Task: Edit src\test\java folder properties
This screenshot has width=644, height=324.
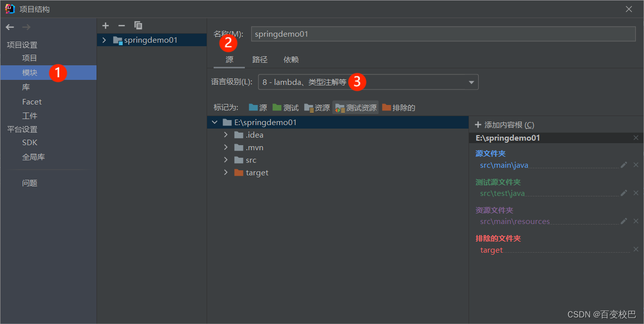Action: (624, 193)
